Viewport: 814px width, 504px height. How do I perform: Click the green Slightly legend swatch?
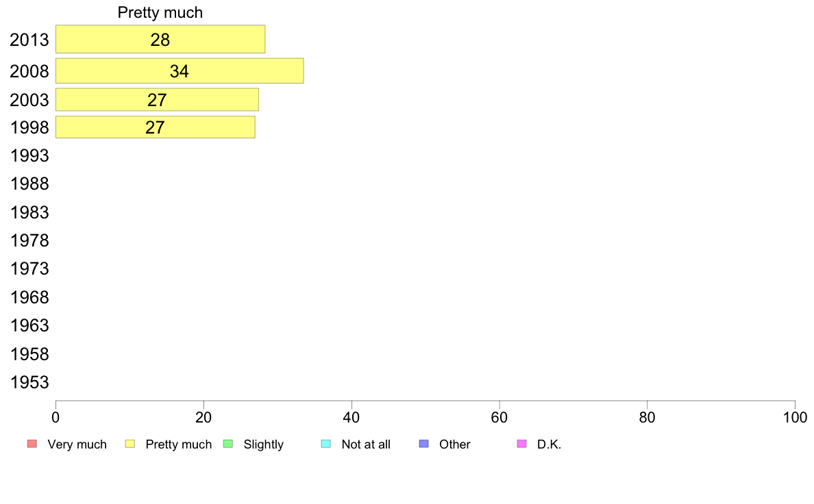coord(228,444)
